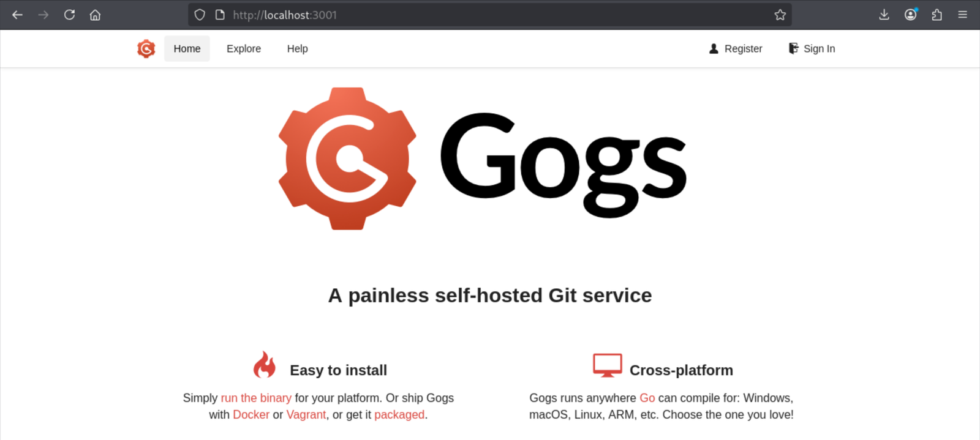Click the monitor icon beside Cross-platform

coord(608,365)
